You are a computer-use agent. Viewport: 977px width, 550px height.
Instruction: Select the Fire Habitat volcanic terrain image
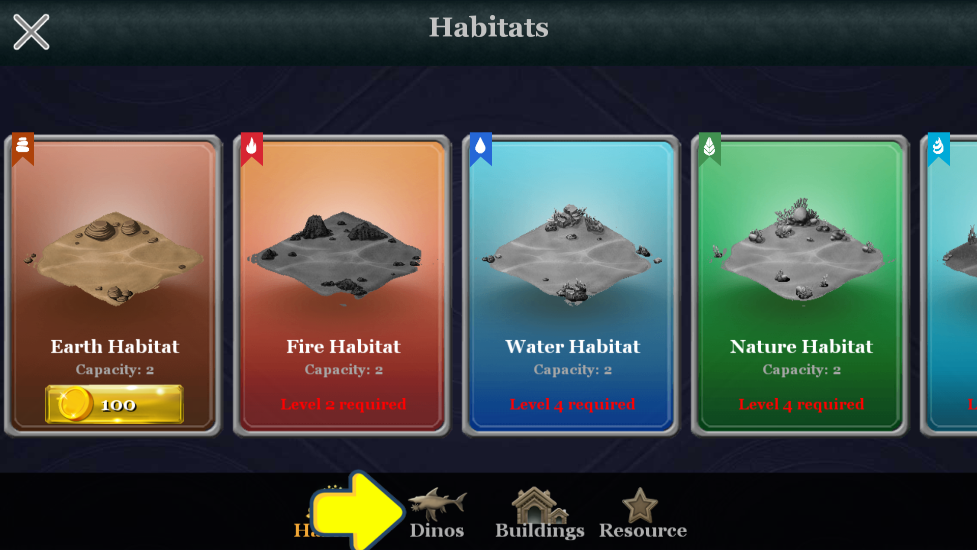coord(338,254)
